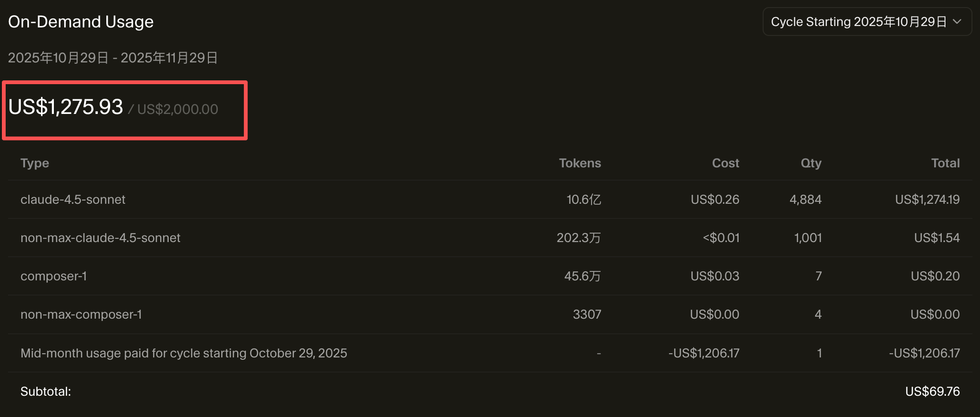Click the Qty column header
The height and width of the screenshot is (417, 980).
point(811,163)
